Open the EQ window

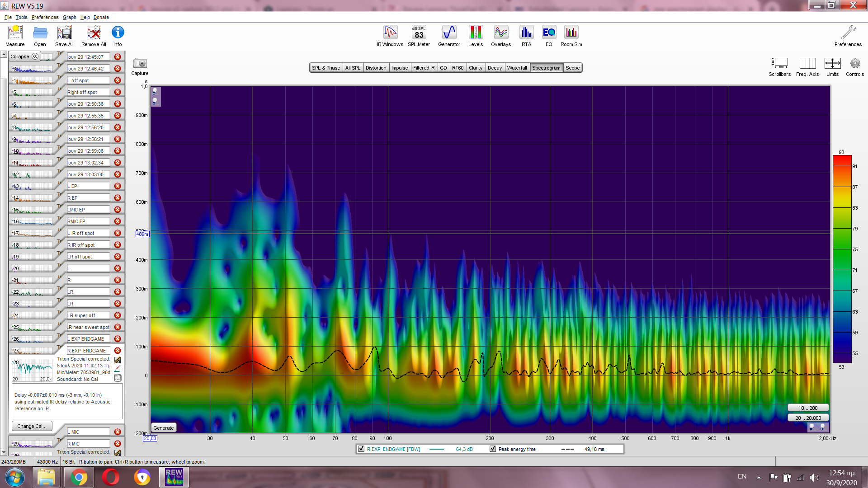[549, 36]
